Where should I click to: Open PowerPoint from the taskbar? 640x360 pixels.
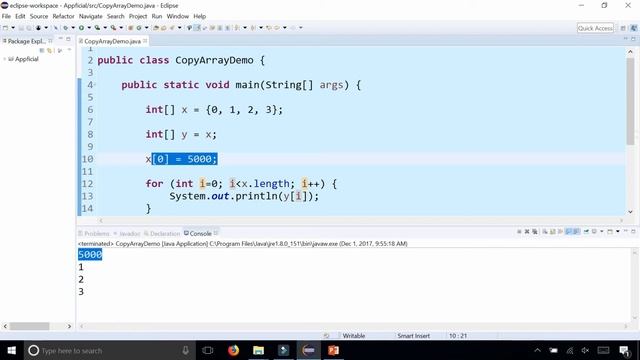coord(333,350)
